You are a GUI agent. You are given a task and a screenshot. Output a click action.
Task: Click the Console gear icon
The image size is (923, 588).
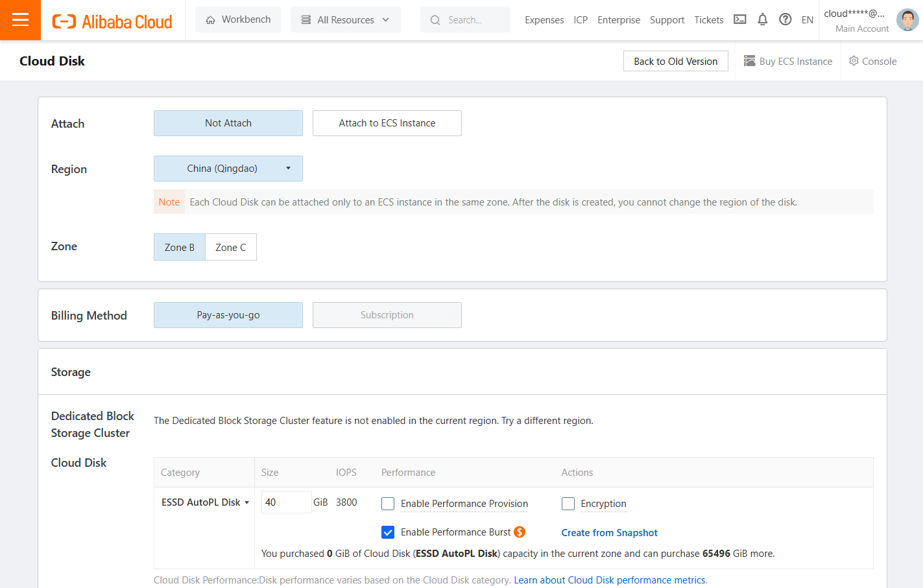854,60
